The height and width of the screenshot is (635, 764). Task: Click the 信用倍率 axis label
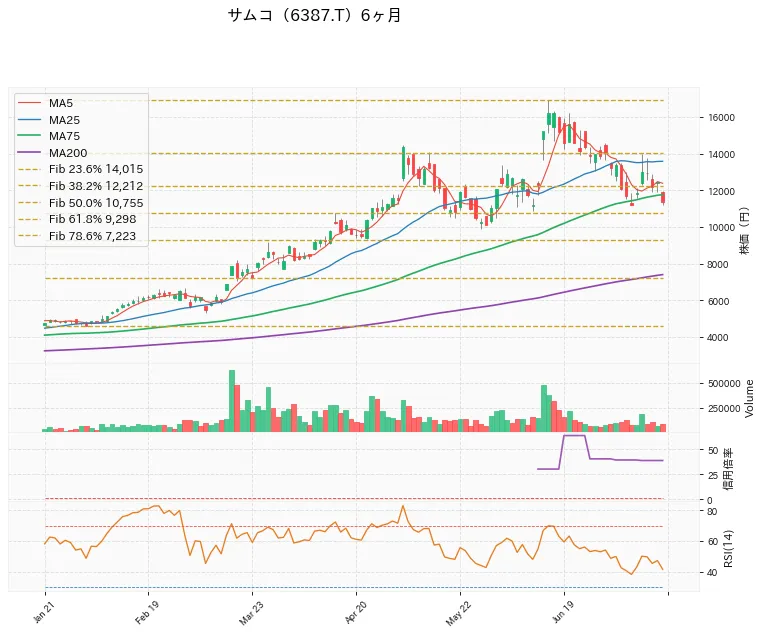tap(728, 469)
